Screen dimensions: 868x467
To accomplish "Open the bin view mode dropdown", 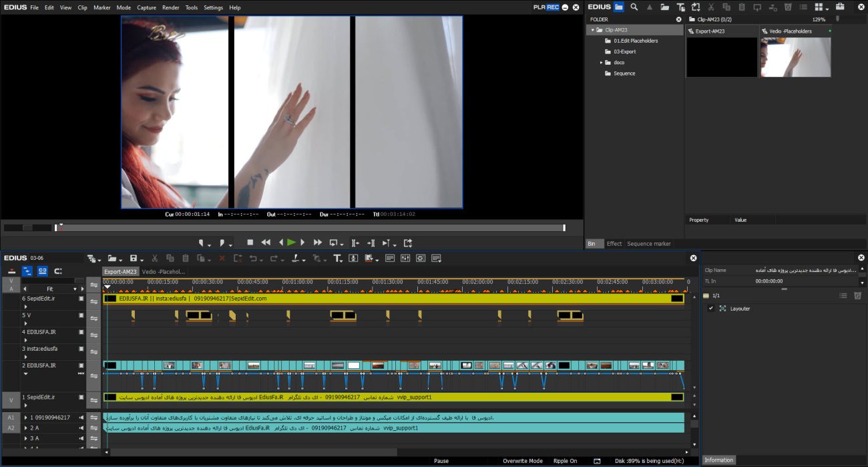I will [x=823, y=7].
